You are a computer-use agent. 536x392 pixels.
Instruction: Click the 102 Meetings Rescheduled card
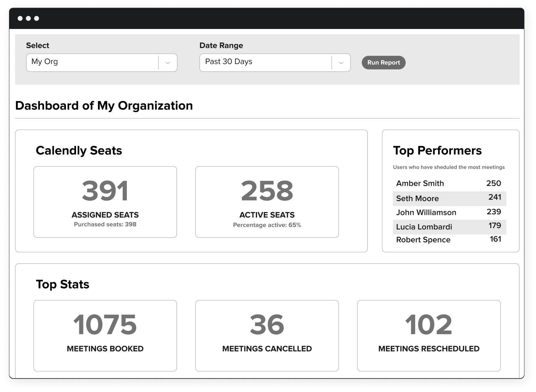[x=429, y=336]
